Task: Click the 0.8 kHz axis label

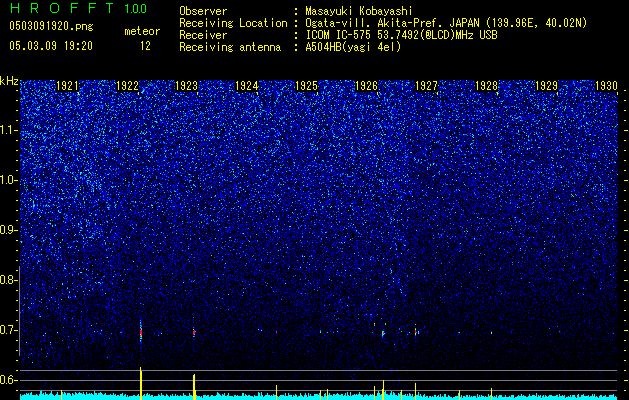Action: pos(8,280)
